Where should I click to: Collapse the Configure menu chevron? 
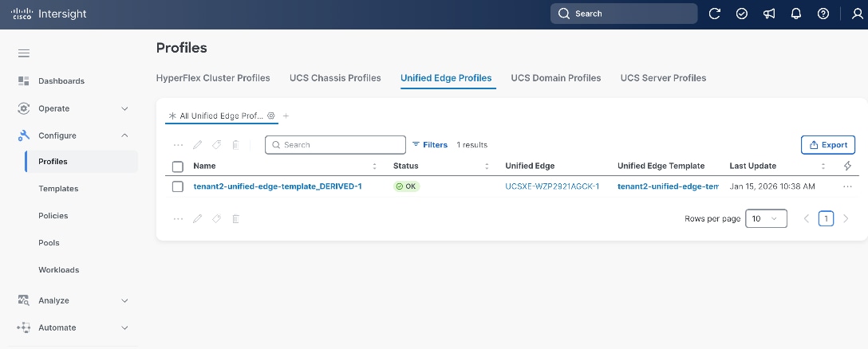(x=124, y=135)
